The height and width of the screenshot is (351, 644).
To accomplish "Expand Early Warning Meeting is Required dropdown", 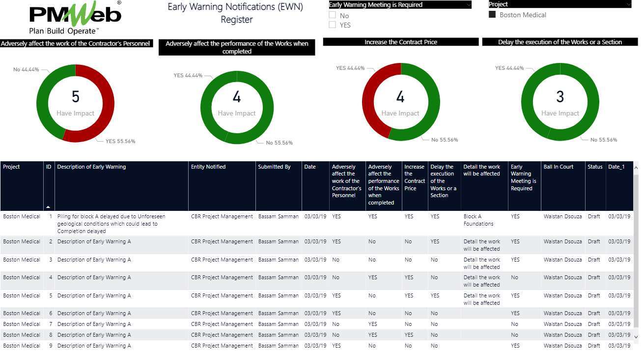I will [468, 5].
